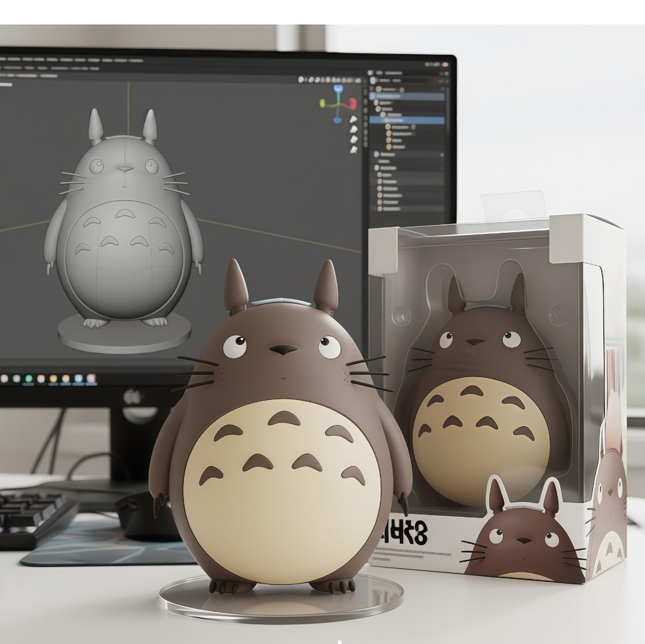645x644 pixels.
Task: Open the green icon in the monitor's dock
Action: coord(29,378)
